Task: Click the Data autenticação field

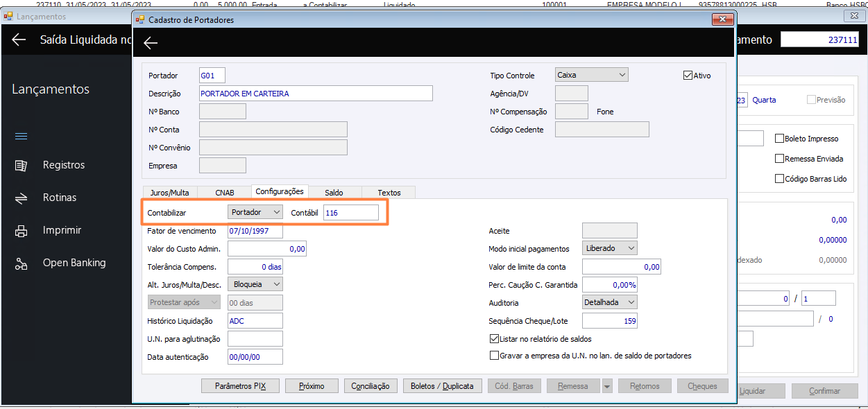Action: [x=255, y=356]
